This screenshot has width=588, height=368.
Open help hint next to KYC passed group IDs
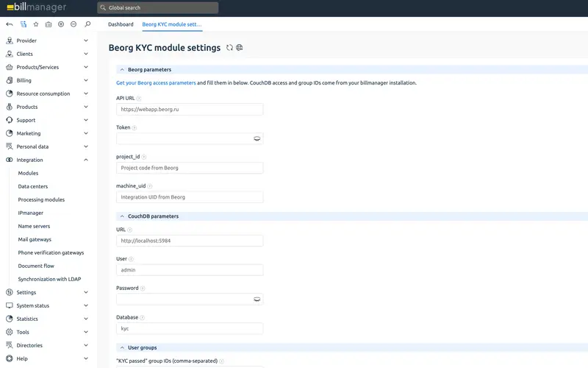tap(222, 361)
